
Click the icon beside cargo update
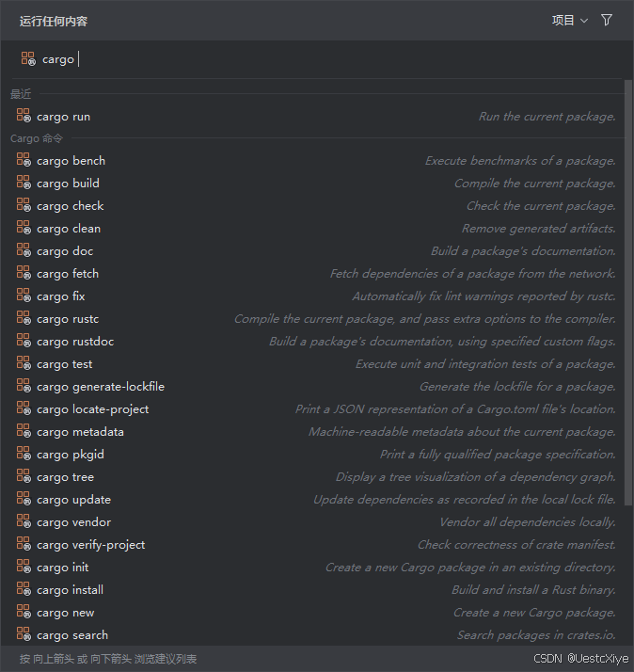coord(24,499)
